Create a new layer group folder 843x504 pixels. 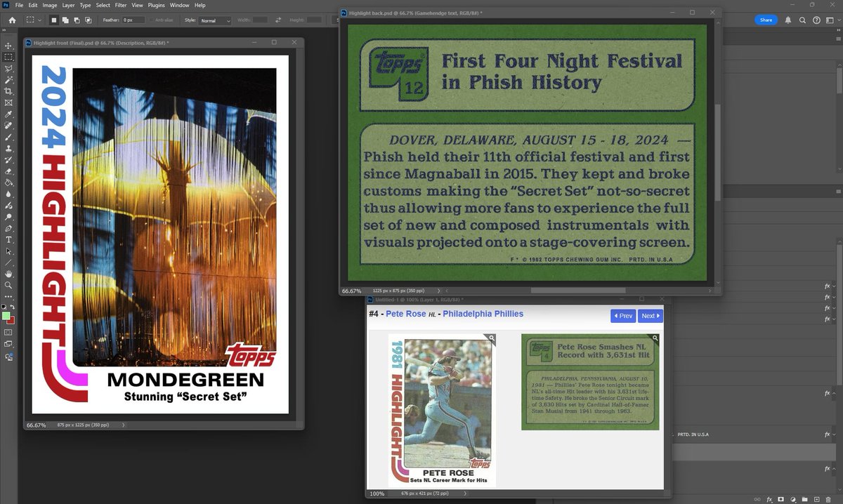click(x=804, y=499)
